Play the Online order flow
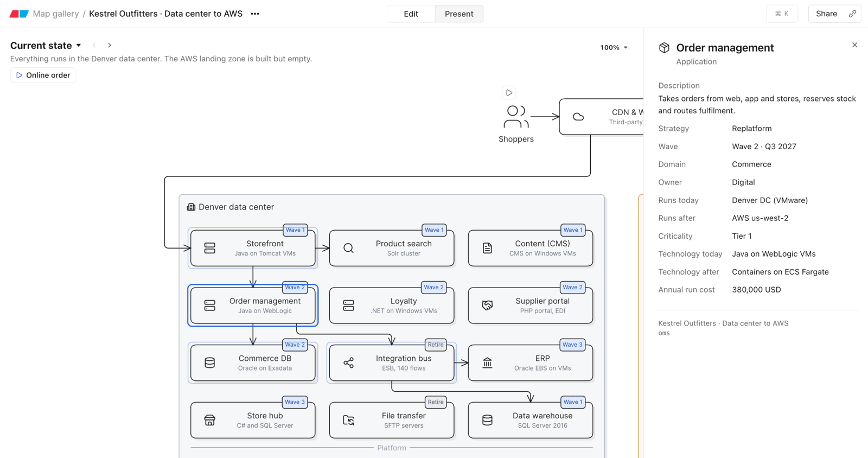The image size is (868, 458). coord(43,75)
